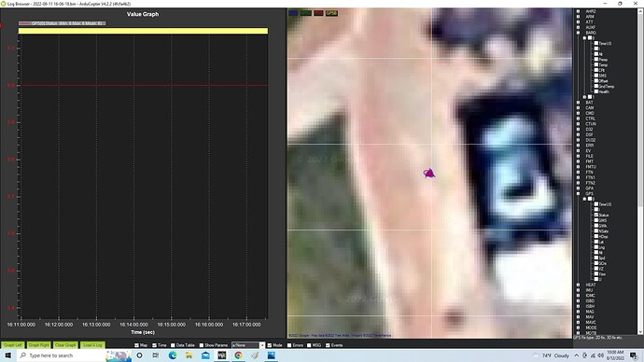This screenshot has height=362, width=644.
Task: Open the Photos app taskbar icon
Action: [271, 355]
